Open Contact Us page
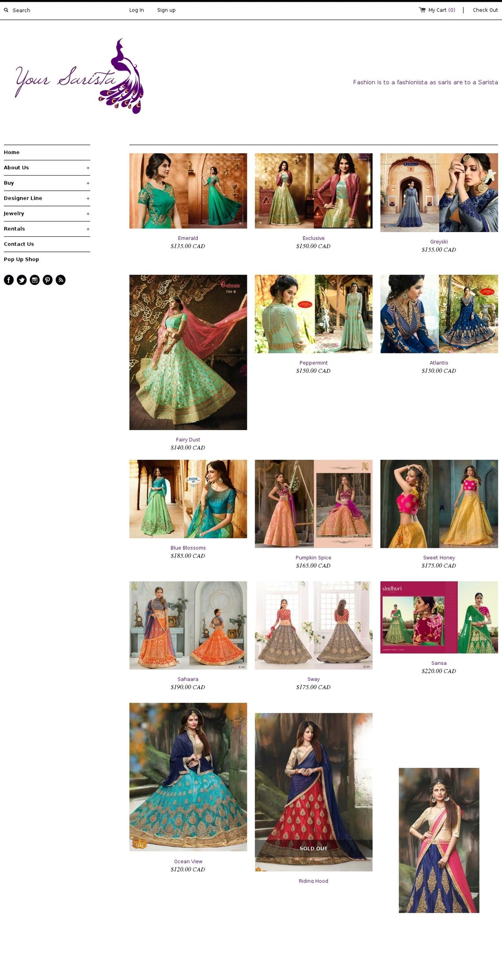This screenshot has width=502, height=980. [19, 244]
